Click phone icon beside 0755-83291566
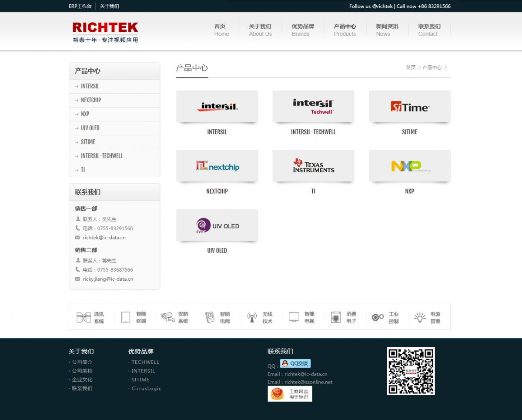The image size is (522, 420). point(78,228)
